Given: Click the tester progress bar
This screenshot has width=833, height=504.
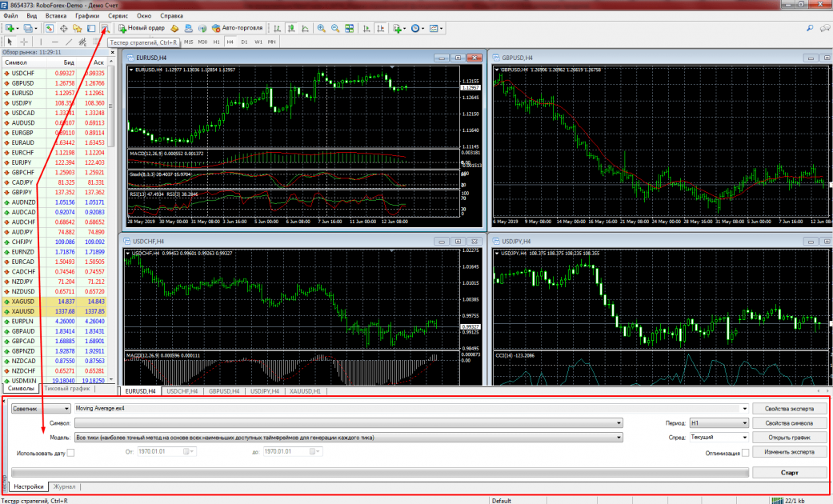Looking at the screenshot, I should [376, 473].
